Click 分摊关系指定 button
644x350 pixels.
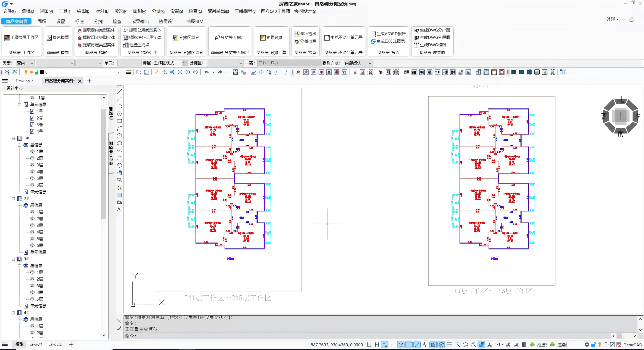tap(230, 38)
